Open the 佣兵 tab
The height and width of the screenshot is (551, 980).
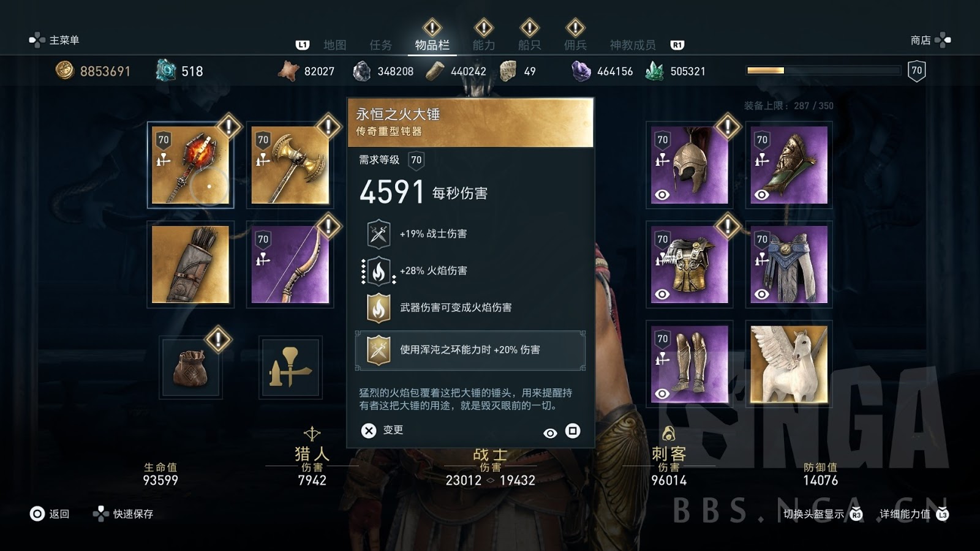coord(575,45)
